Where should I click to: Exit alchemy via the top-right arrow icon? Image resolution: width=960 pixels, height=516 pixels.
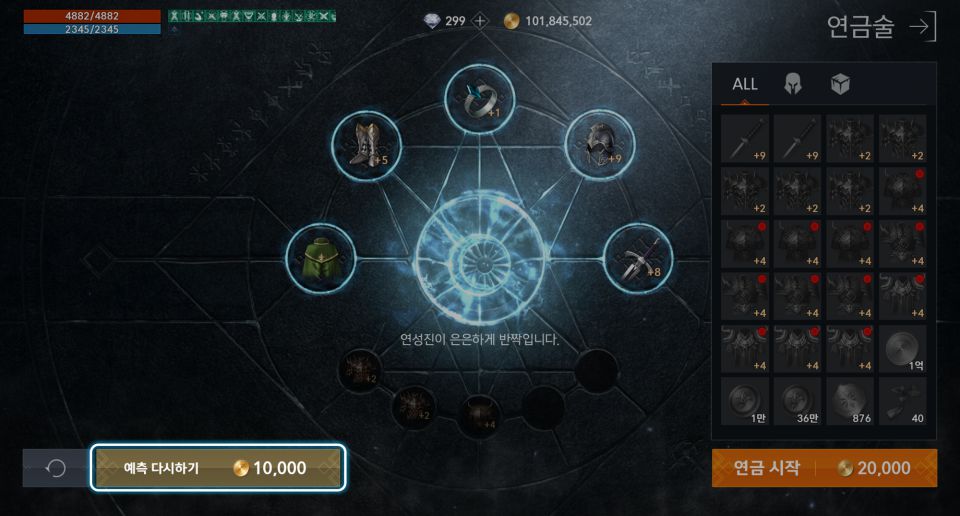[924, 26]
